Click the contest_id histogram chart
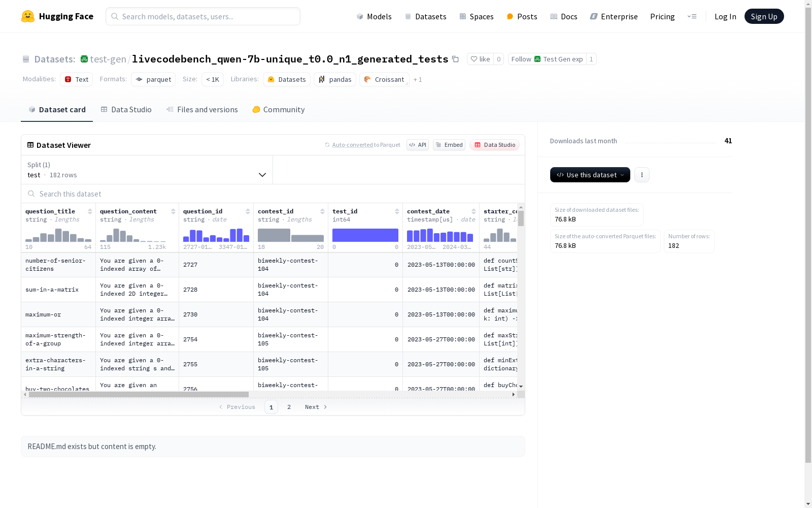 click(x=291, y=235)
